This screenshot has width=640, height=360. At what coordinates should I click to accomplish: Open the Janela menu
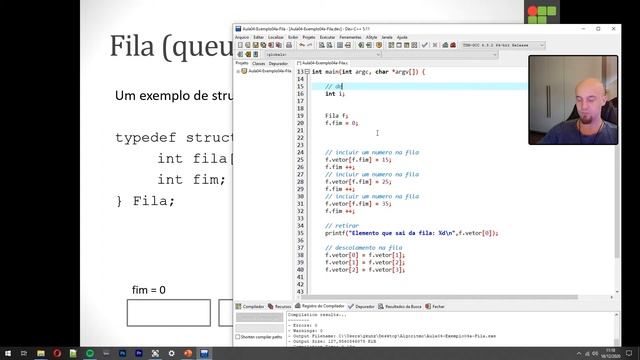click(x=387, y=37)
